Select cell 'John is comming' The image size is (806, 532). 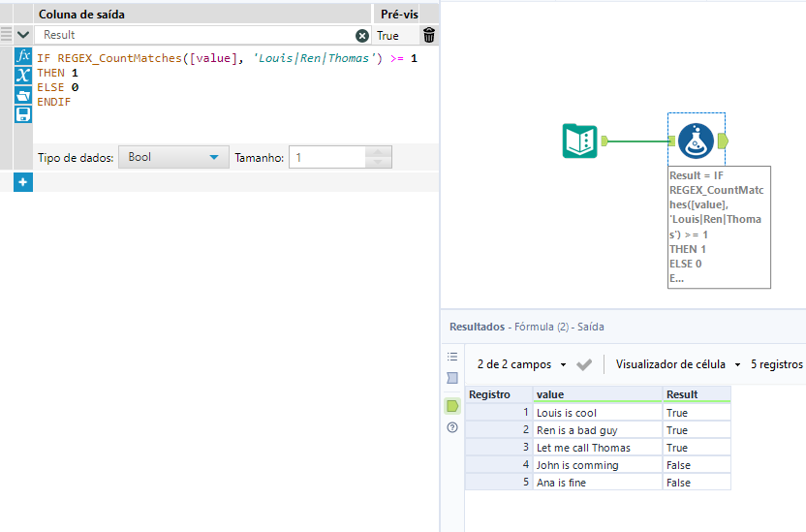click(x=598, y=465)
